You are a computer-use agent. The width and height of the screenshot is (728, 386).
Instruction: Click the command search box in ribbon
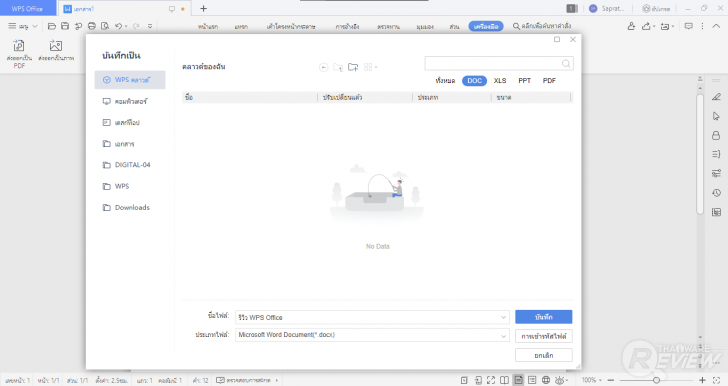pos(542,26)
